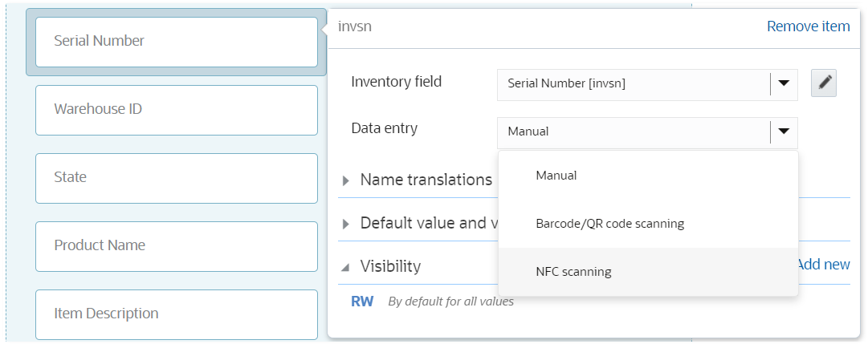
Task: Open the Inventory field dropdown arrow
Action: (784, 83)
